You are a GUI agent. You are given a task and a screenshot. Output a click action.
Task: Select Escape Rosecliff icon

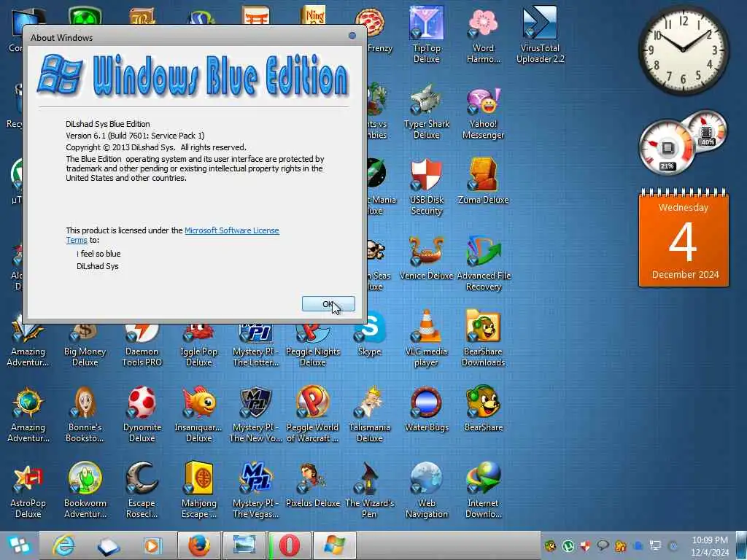coord(142,490)
